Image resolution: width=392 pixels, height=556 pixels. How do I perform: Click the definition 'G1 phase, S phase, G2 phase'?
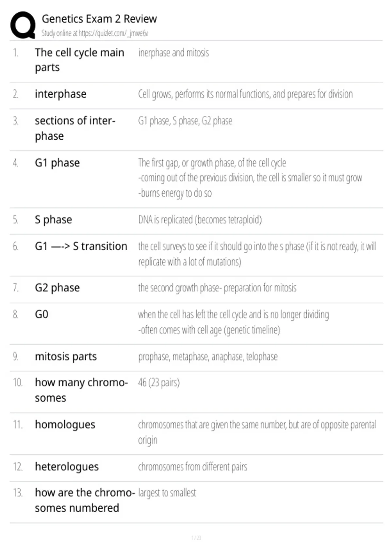tap(185, 121)
